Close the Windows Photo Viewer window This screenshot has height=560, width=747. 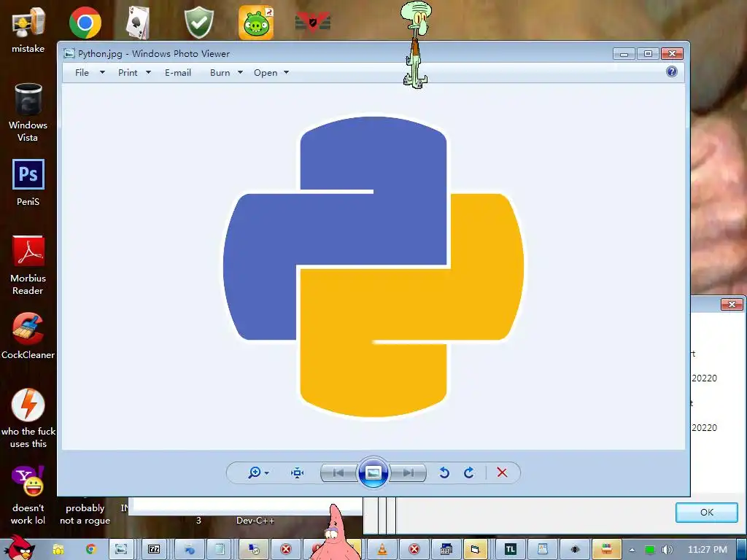672,54
